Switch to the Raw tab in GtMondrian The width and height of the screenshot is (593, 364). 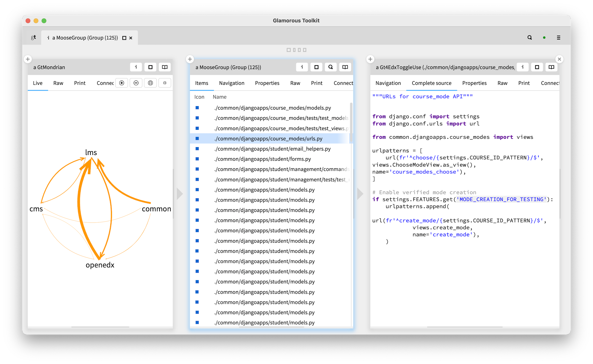click(x=58, y=83)
